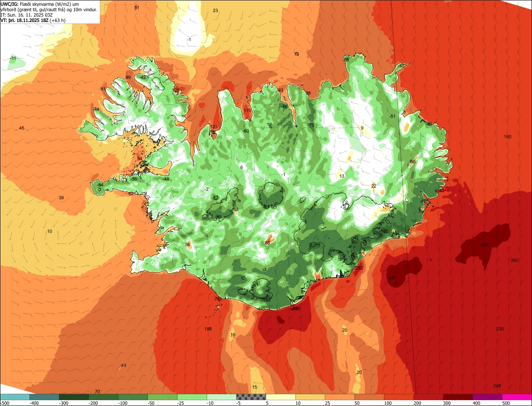Click the map value "49" in the southwest sea
This screenshot has height=406, width=532.
(x=123, y=365)
